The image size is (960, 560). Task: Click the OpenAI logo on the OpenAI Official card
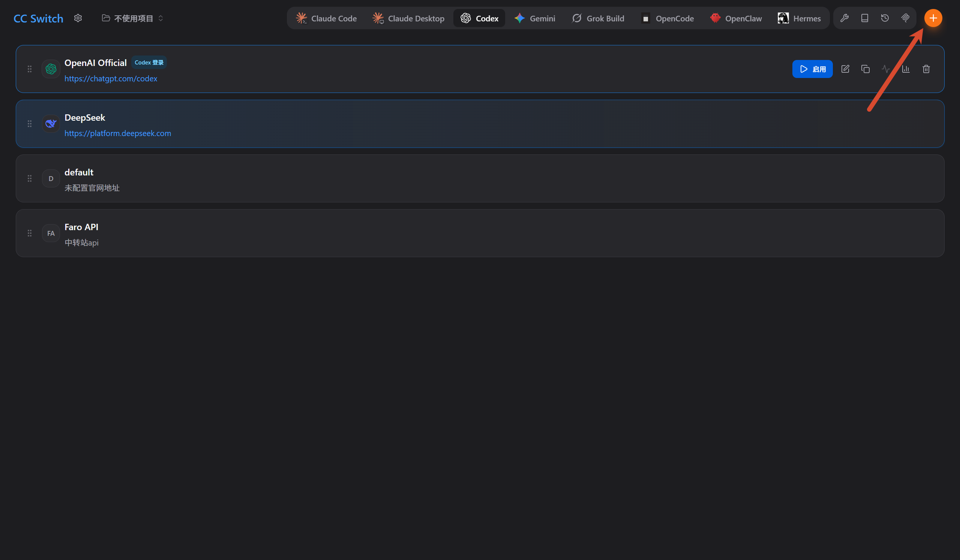[x=51, y=69]
